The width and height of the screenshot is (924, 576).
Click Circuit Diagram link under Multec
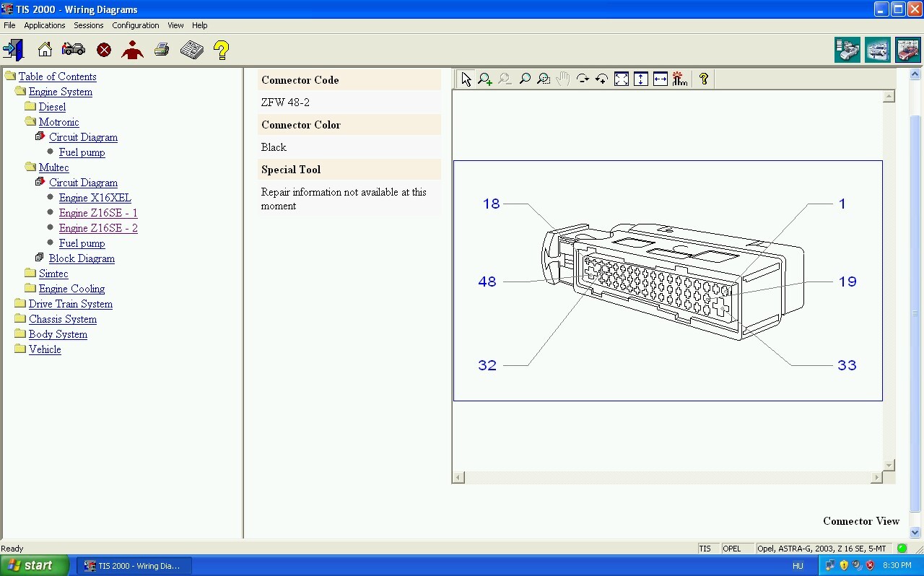point(83,183)
